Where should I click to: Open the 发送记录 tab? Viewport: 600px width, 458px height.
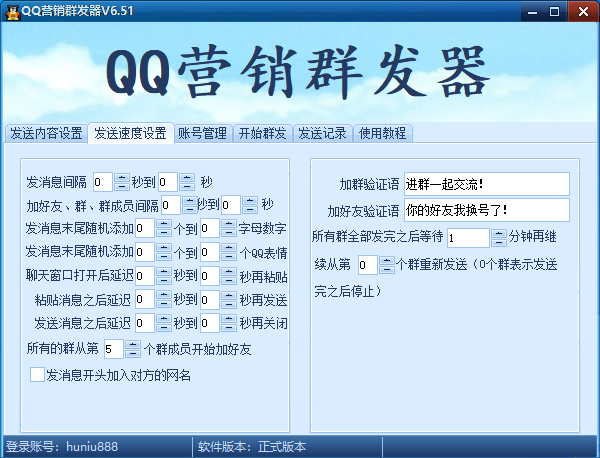click(x=322, y=133)
